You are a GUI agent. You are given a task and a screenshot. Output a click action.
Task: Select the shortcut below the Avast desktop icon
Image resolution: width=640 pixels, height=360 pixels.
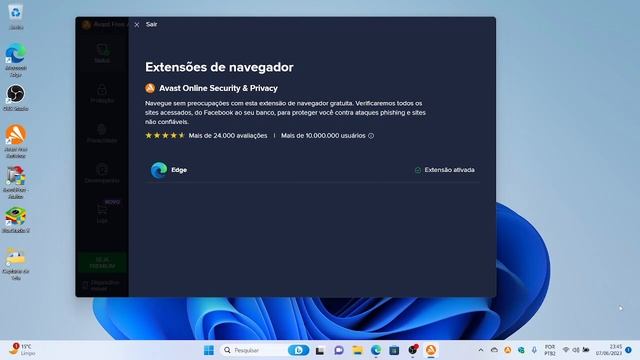[x=16, y=182]
